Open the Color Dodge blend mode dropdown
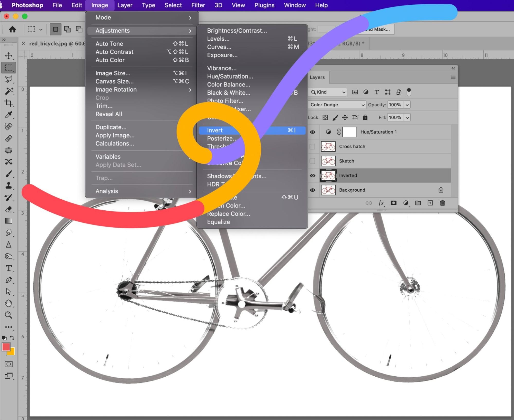This screenshot has height=420, width=514. pyautogui.click(x=337, y=105)
